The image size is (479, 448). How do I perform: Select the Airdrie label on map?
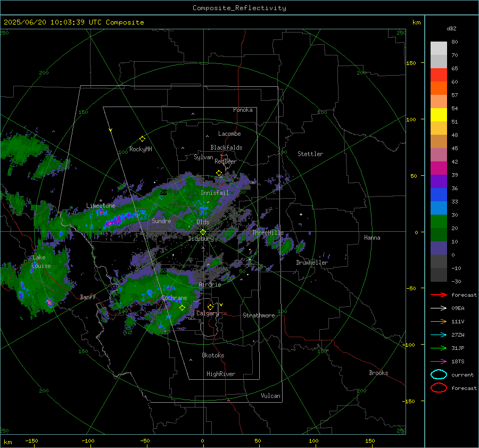click(x=210, y=284)
